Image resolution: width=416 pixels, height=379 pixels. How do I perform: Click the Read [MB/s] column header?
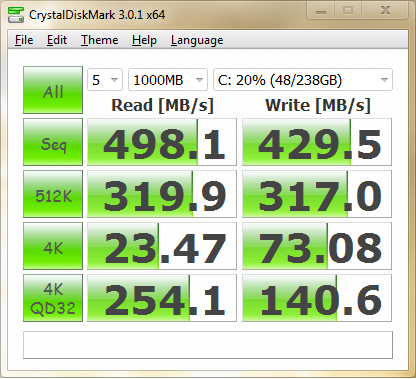[x=162, y=105]
